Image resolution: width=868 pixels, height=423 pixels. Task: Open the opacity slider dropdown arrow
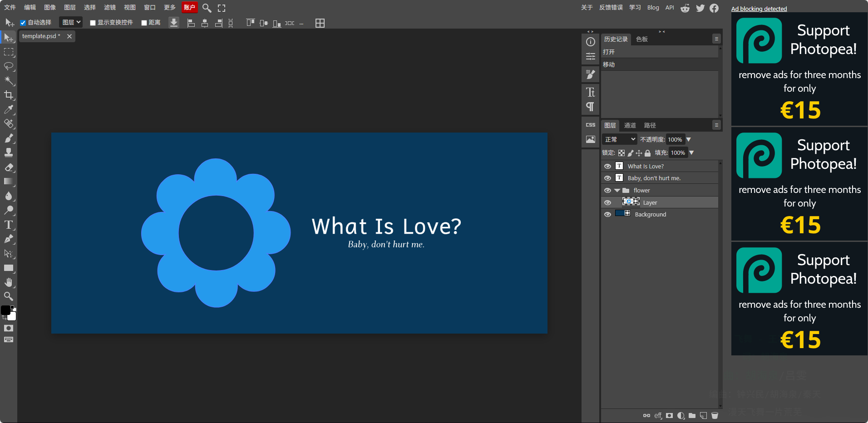(x=689, y=139)
